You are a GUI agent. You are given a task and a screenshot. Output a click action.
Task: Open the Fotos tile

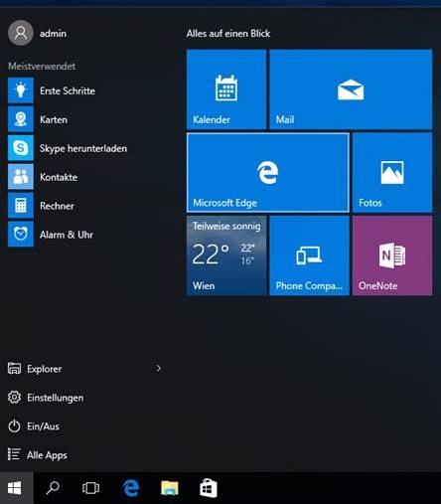pos(392,173)
